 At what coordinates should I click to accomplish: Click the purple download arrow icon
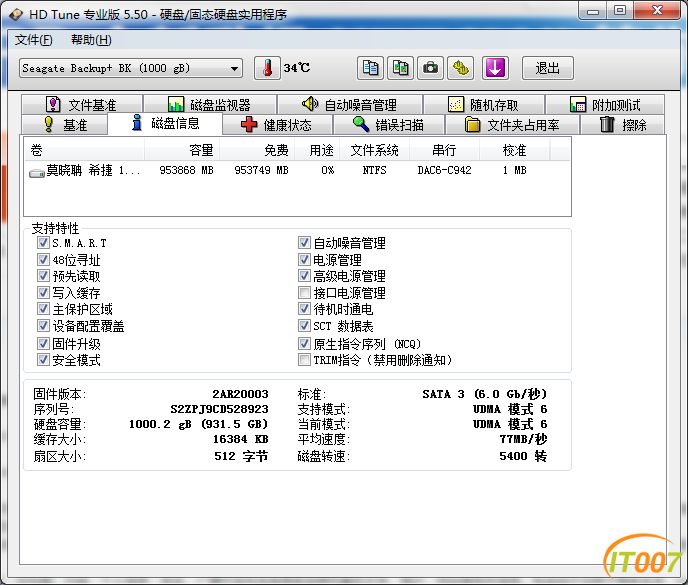495,68
